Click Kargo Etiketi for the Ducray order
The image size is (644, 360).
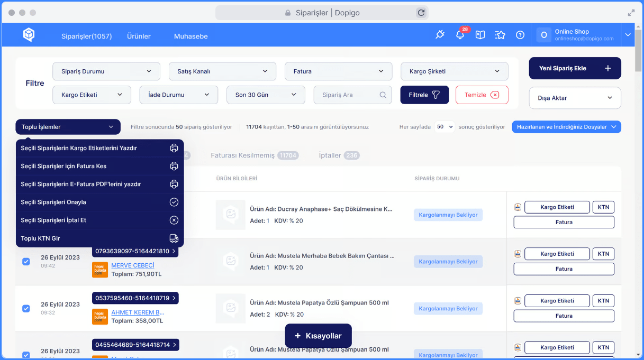[557, 207]
